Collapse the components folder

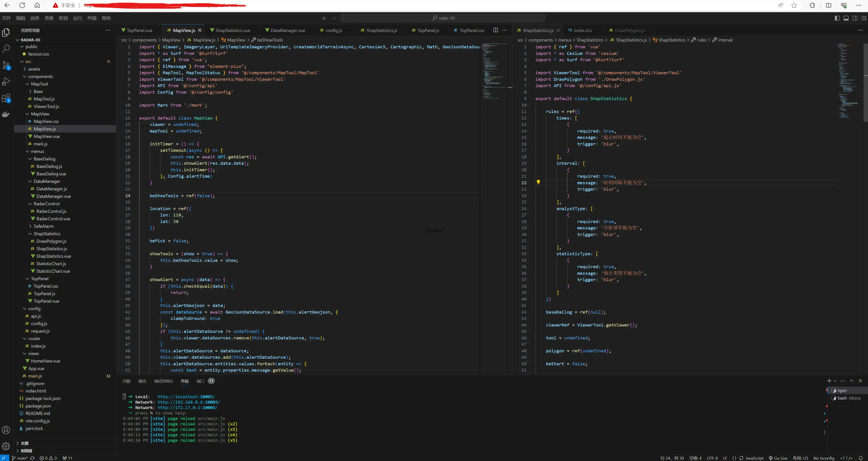(40, 76)
